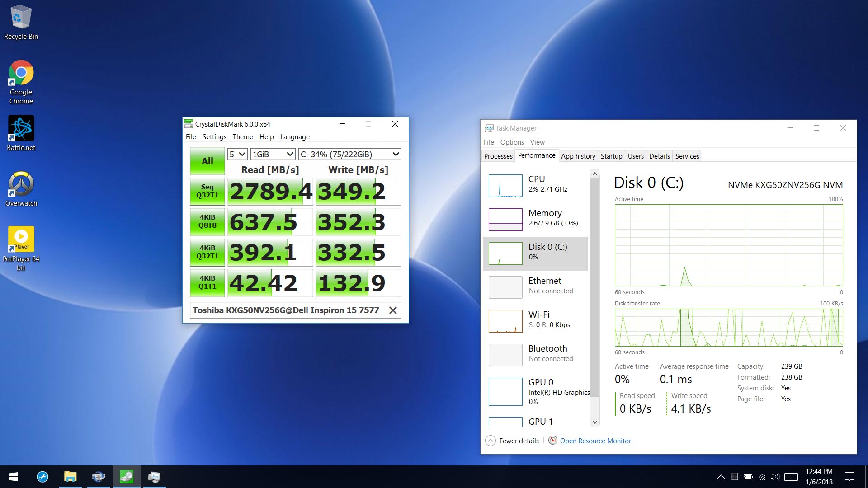The image size is (868, 488).
Task: Switch to the Performance tab
Action: (x=537, y=155)
